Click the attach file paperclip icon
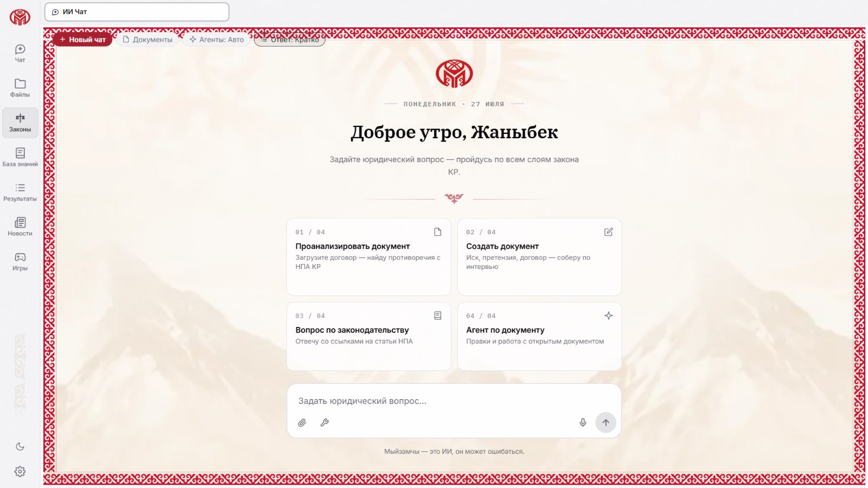Screen dimensions: 868x488 [302, 422]
